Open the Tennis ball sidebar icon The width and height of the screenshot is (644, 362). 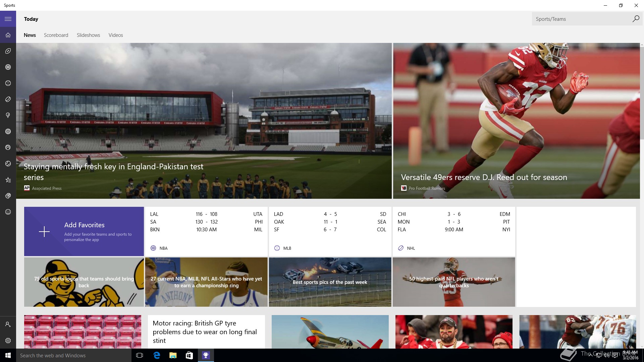[x=8, y=164]
